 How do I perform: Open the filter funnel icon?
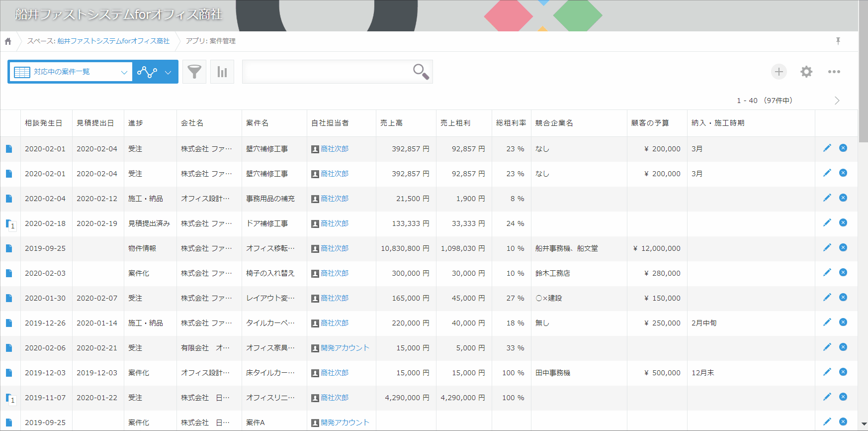point(194,72)
